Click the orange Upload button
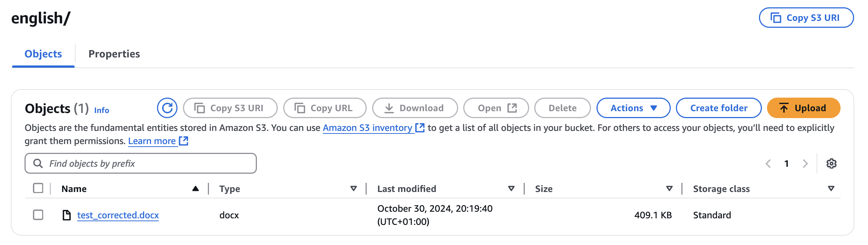This screenshot has height=245, width=868. 803,108
